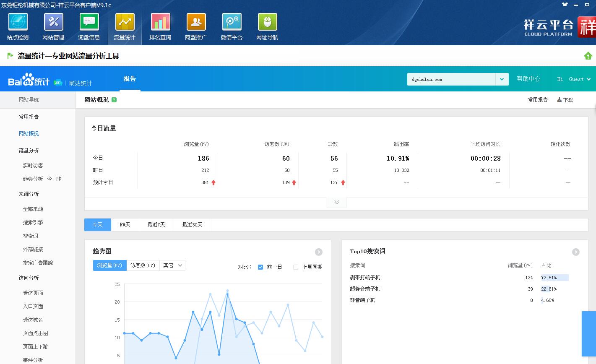The height and width of the screenshot is (364, 596).
Task: Open the 帮助中心 link
Action: tap(528, 79)
